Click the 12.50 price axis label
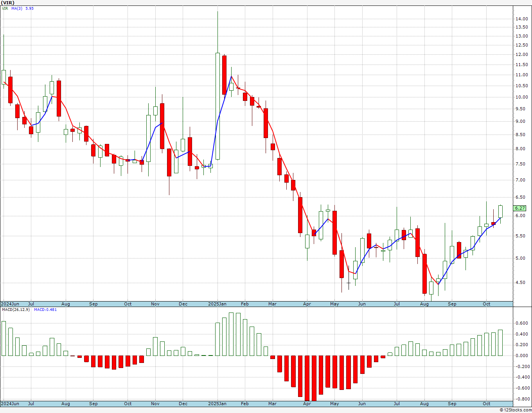This screenshot has width=532, height=413. 521,45
